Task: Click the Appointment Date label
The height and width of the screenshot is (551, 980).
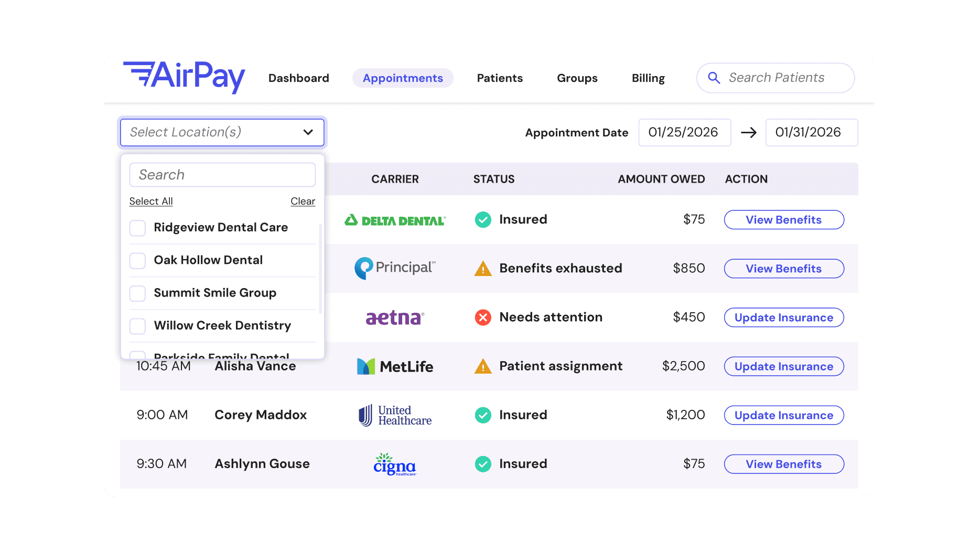Action: tap(577, 133)
